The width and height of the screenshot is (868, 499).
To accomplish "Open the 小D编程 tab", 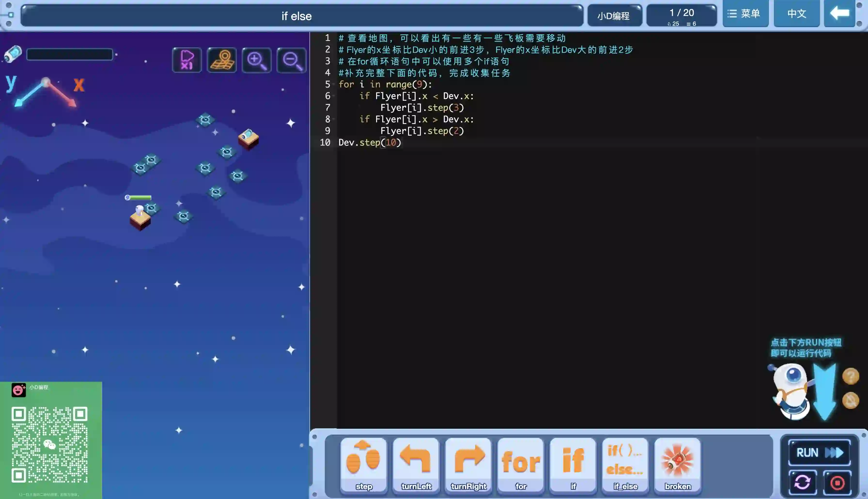I will point(614,16).
